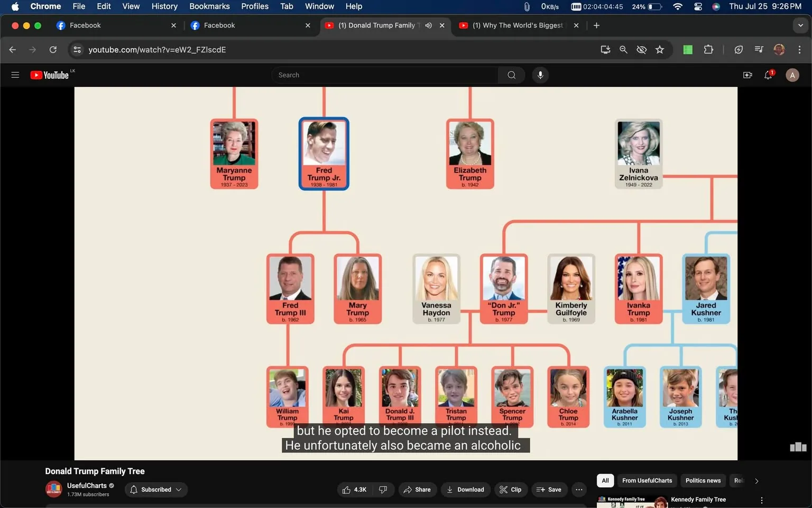Open the global media controls icon

[x=758, y=49]
